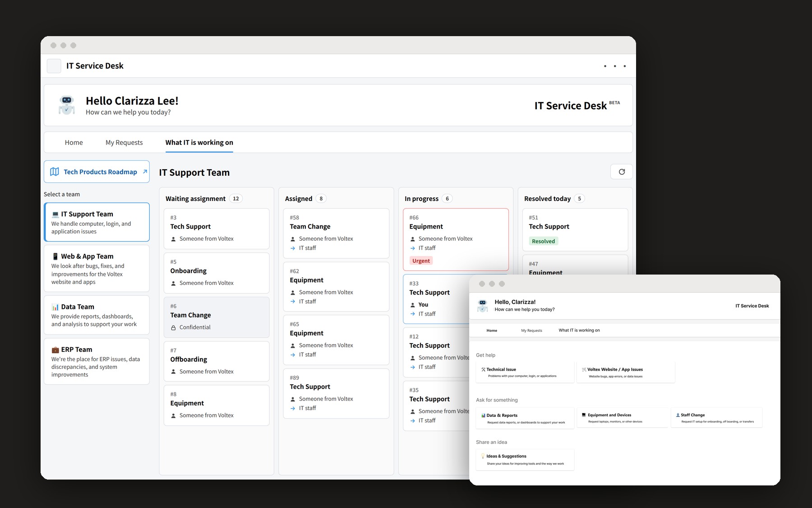Screen dimensions: 812x508
Task: Click the Resolved badge on ticket #51
Action: coord(544,241)
